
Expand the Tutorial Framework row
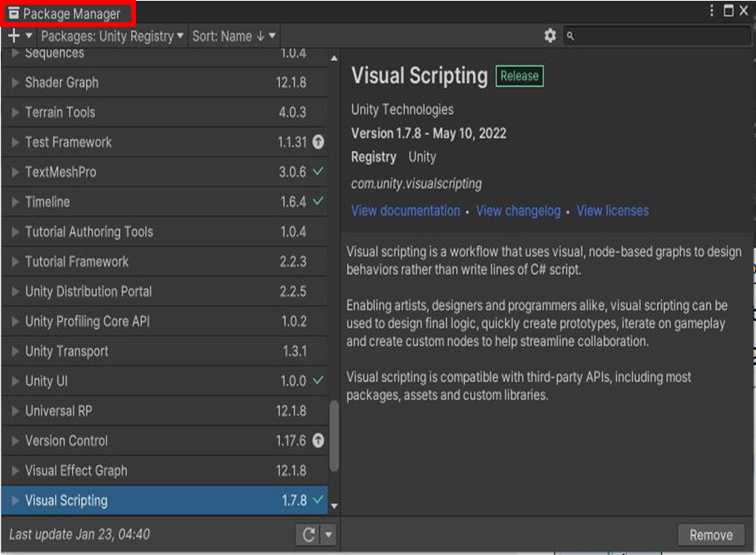(16, 262)
